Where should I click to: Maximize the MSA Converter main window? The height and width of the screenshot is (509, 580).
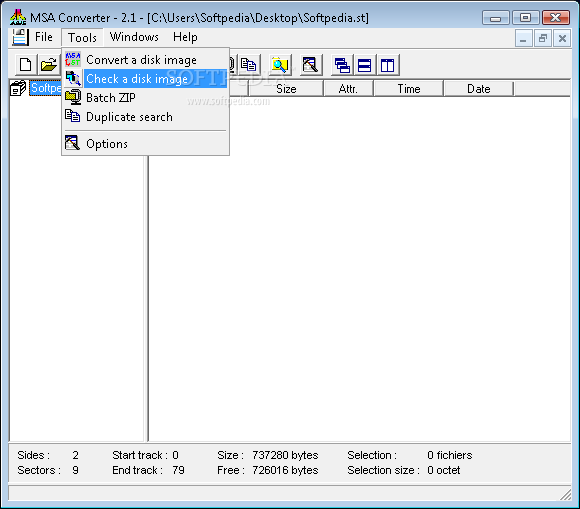525,17
